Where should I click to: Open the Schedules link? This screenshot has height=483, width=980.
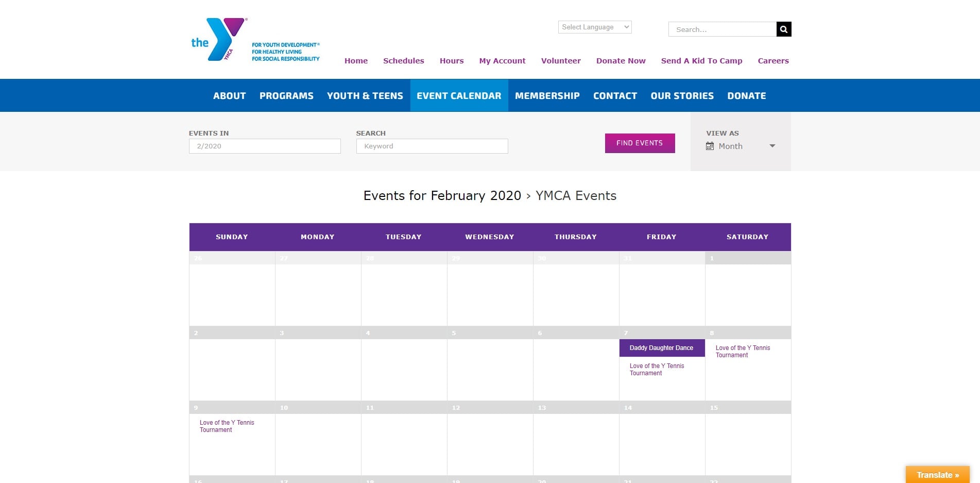(403, 61)
